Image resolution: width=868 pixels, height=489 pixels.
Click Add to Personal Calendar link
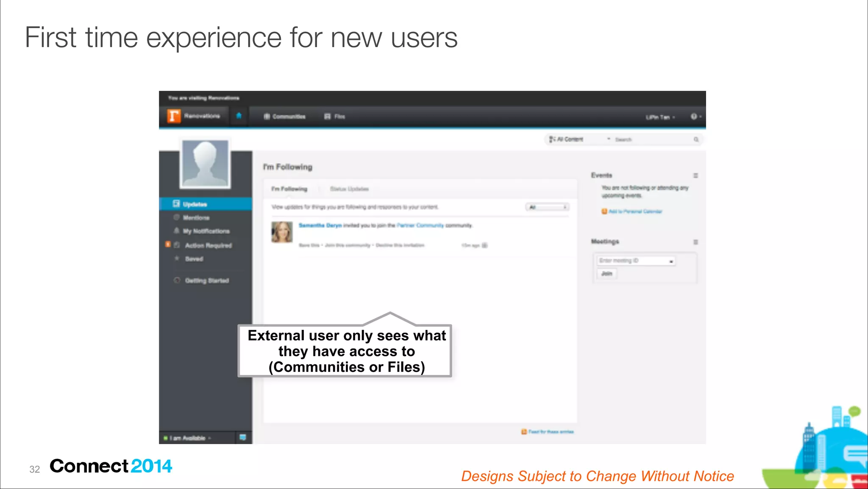click(x=635, y=211)
